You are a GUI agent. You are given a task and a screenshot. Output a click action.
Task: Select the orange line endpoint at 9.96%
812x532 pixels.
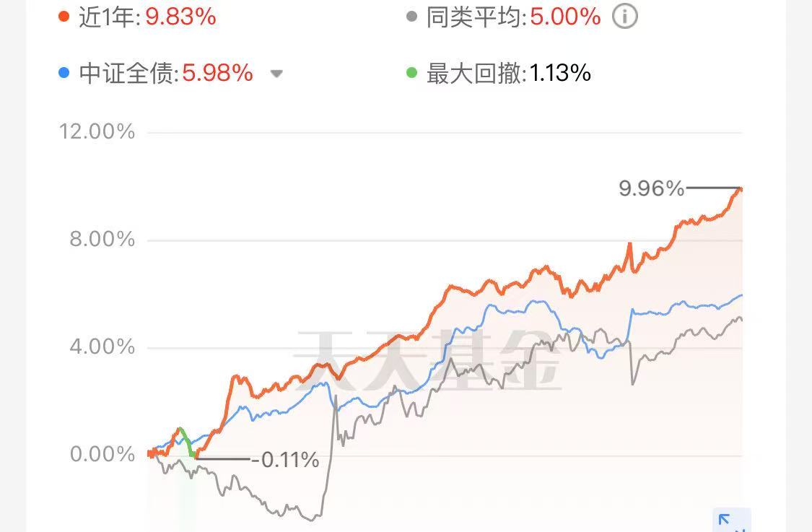click(x=740, y=189)
